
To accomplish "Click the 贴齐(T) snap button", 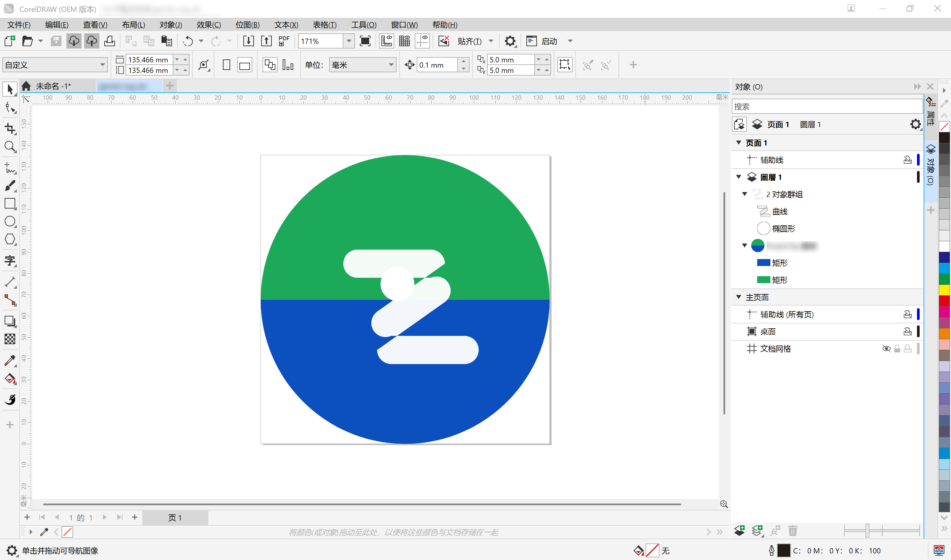I will (469, 41).
